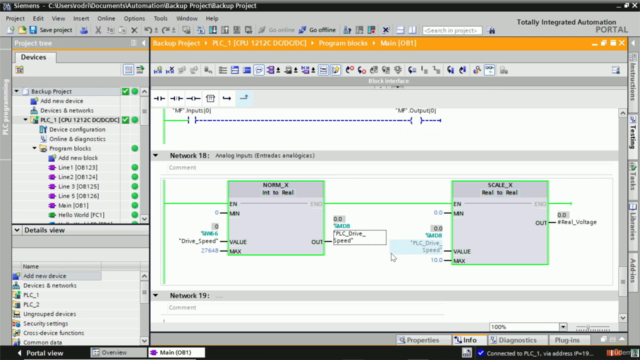Screen dimensions: 640x360
Task: Click the Copy icon in main toolbar
Action: click(x=110, y=30)
